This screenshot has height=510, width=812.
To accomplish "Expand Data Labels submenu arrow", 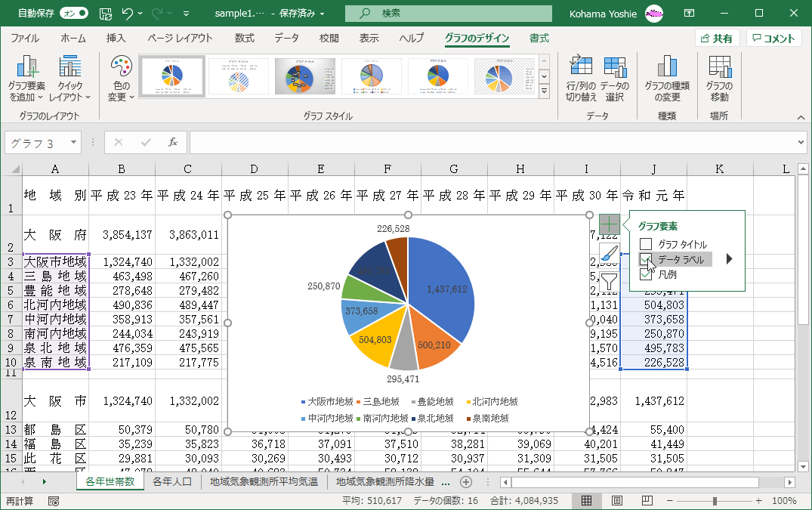I will click(729, 259).
